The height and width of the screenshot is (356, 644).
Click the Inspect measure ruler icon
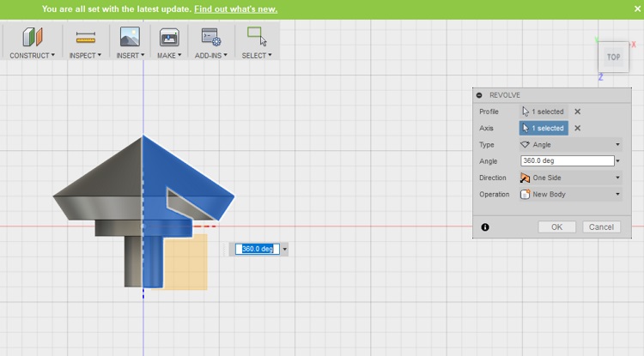point(85,38)
